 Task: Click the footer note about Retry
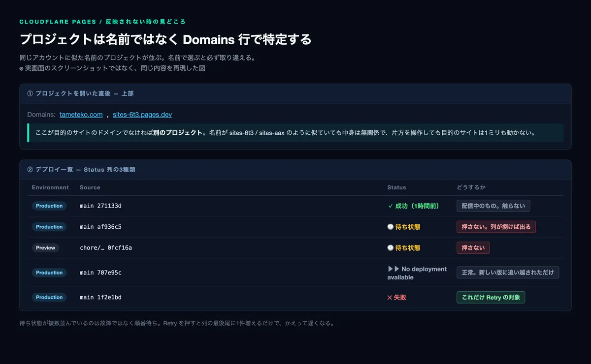[x=177, y=323]
